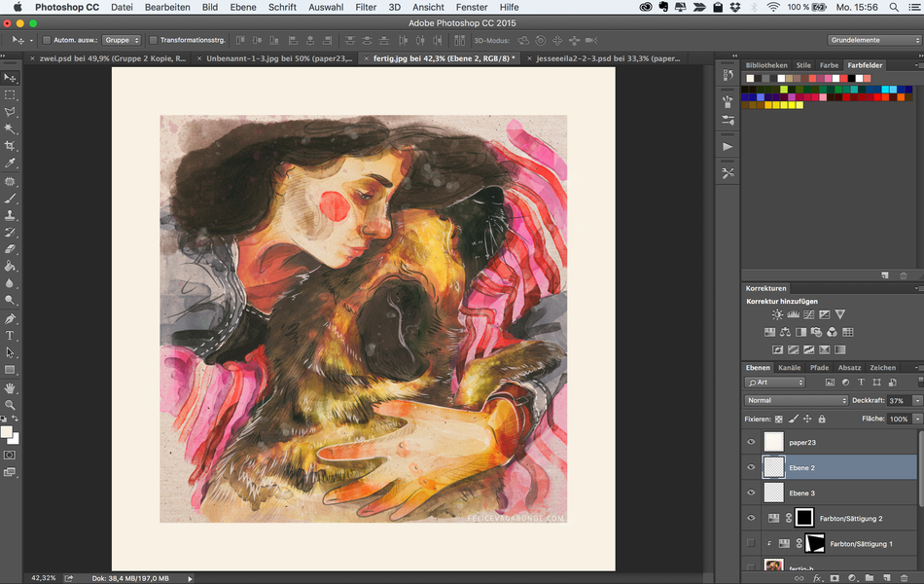Add Brightness/Contrast adjustment
The image size is (924, 584).
tap(778, 314)
